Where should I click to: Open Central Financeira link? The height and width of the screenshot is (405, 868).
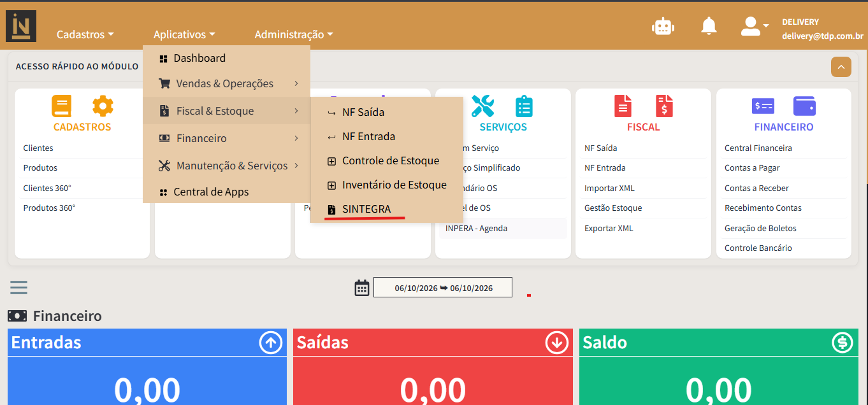point(758,148)
